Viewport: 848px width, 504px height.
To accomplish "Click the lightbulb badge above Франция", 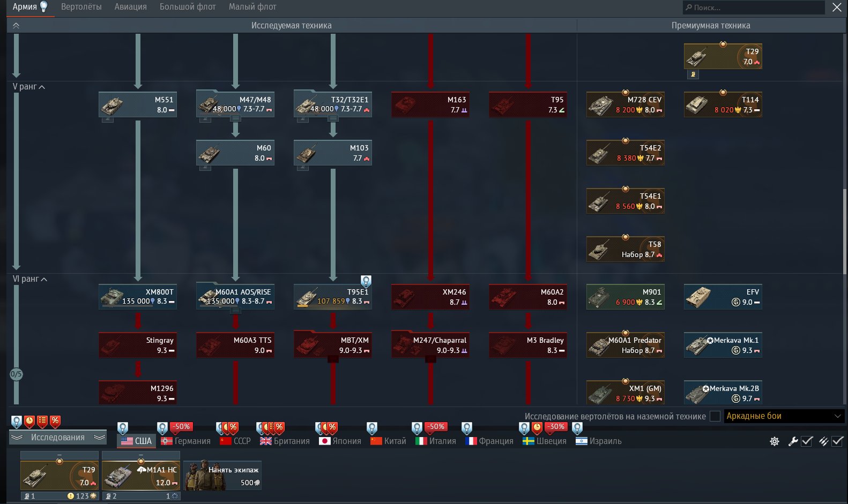I will [467, 428].
